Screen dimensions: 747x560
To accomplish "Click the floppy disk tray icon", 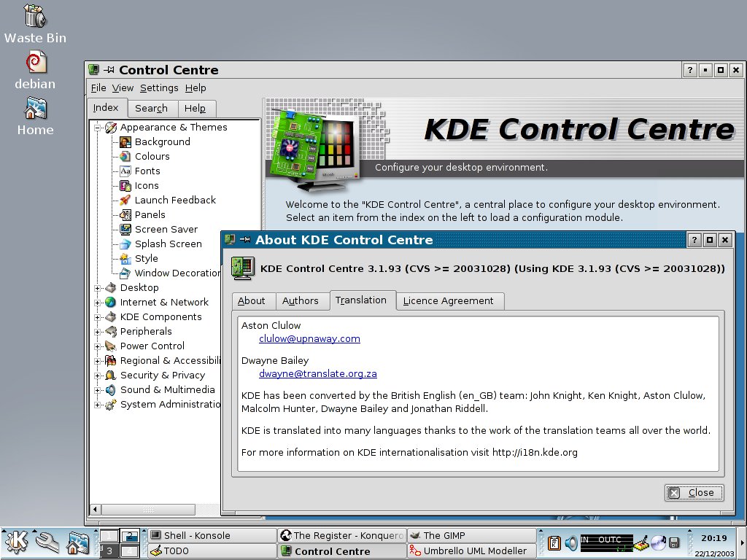I will 674,542.
